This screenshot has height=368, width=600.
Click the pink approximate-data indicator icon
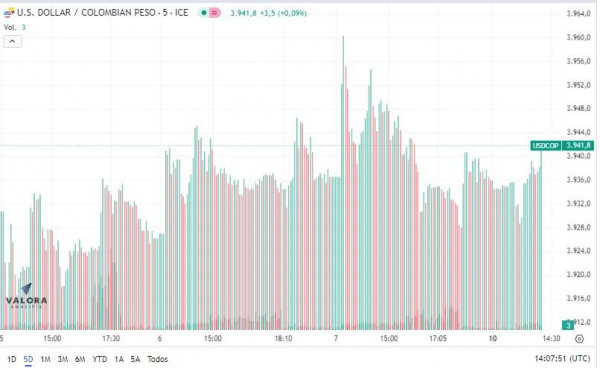tap(215, 13)
